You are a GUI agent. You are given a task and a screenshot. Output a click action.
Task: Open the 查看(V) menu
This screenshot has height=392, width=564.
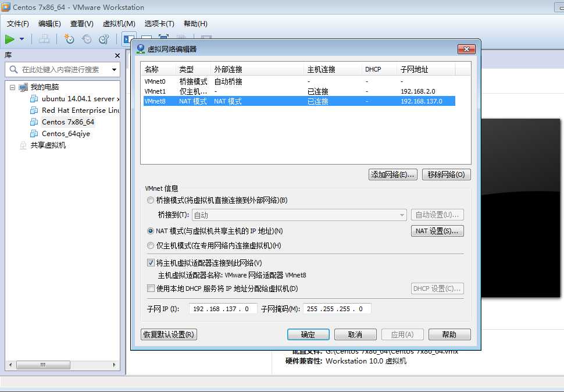tap(81, 24)
